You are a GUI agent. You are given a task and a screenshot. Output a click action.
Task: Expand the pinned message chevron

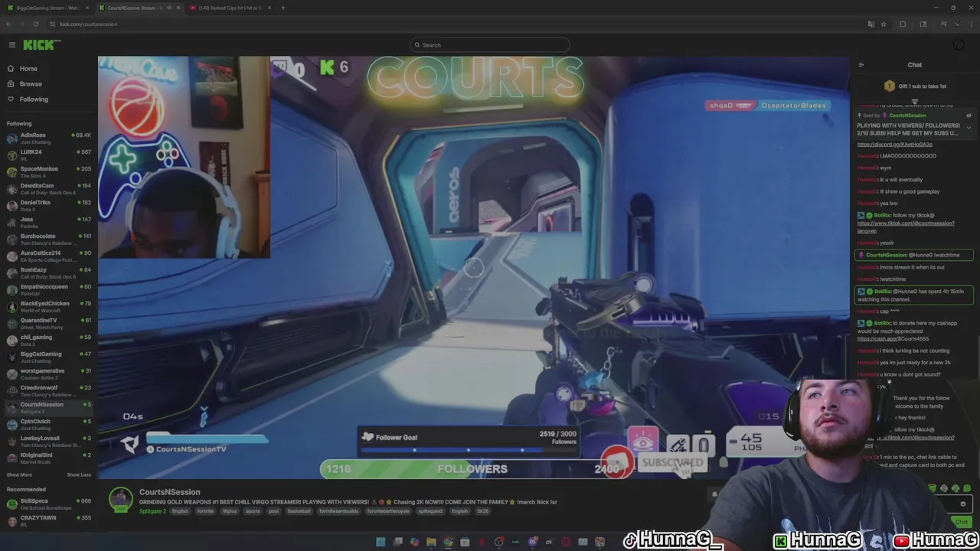pyautogui.click(x=969, y=127)
